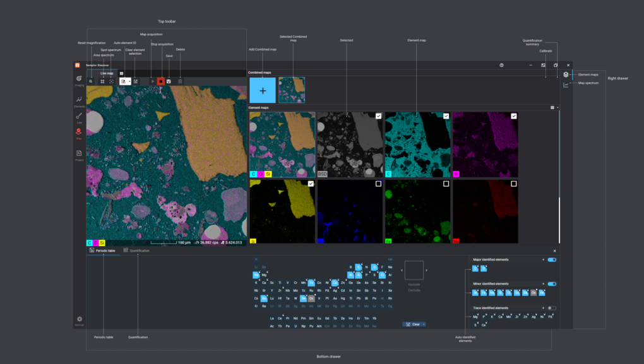Click the cyan C label on C map

[x=388, y=174]
